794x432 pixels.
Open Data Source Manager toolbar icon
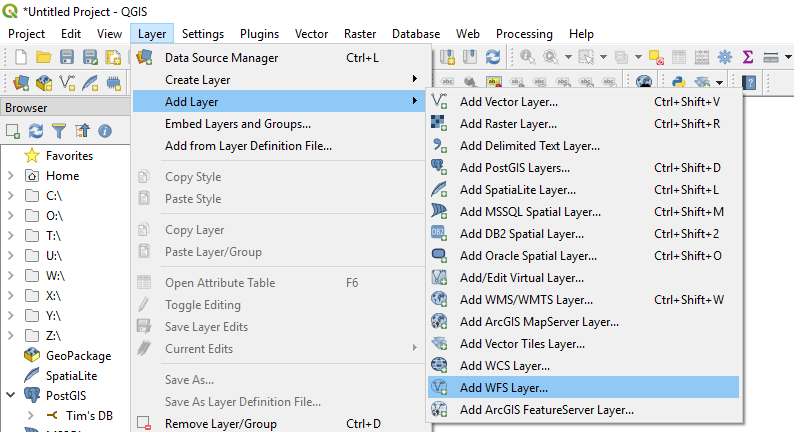tap(21, 82)
